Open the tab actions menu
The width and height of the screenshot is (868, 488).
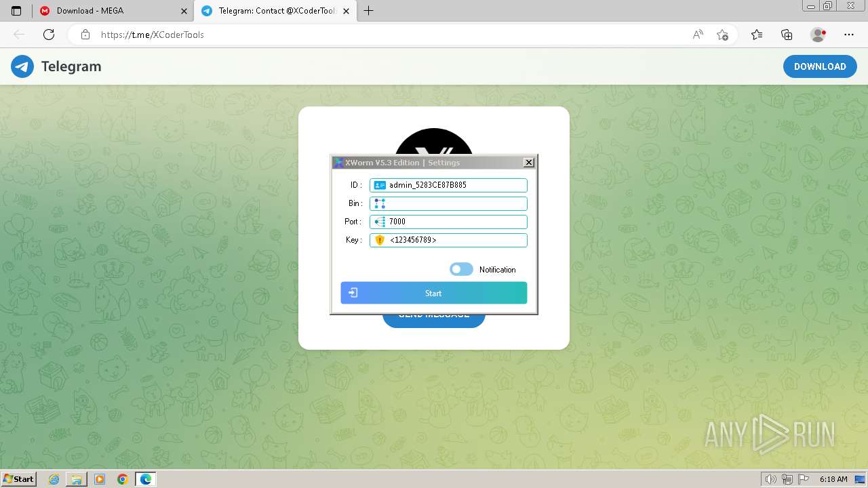pyautogui.click(x=16, y=11)
